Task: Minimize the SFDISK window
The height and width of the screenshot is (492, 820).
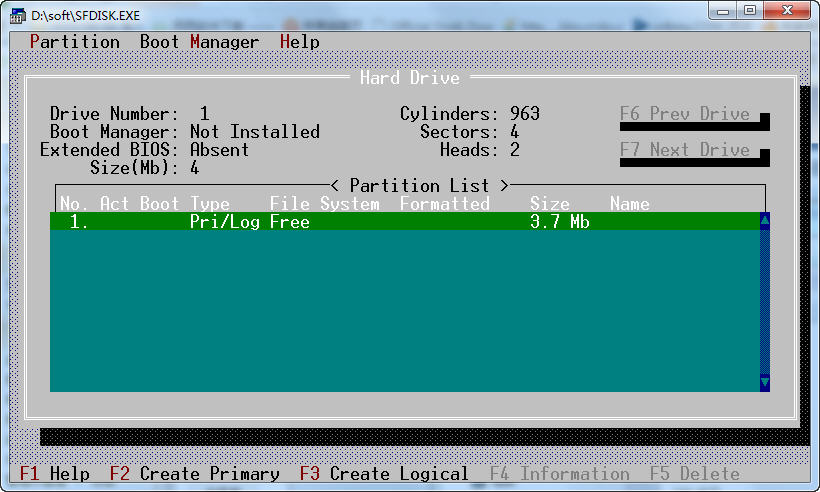Action: pyautogui.click(x=723, y=11)
